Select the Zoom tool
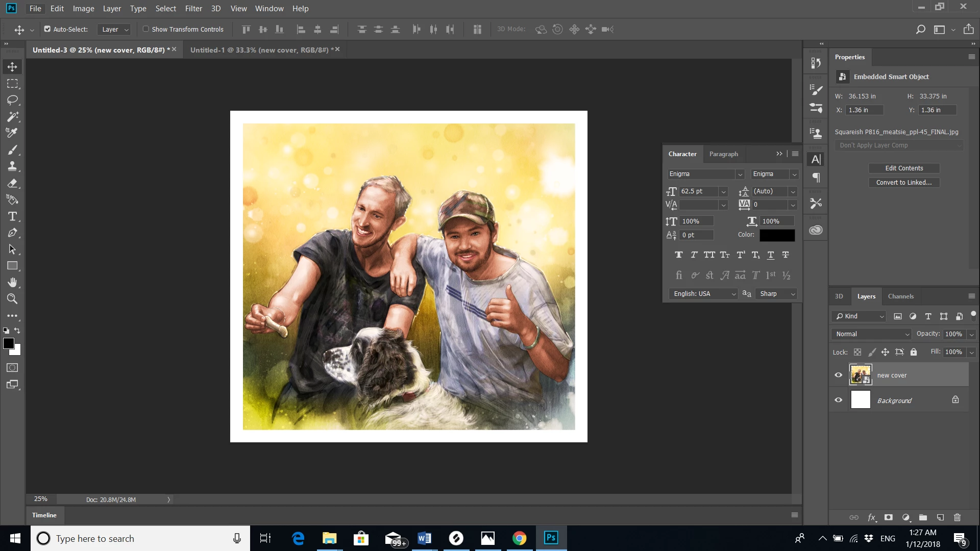Screen dimensions: 980x551 12,299
